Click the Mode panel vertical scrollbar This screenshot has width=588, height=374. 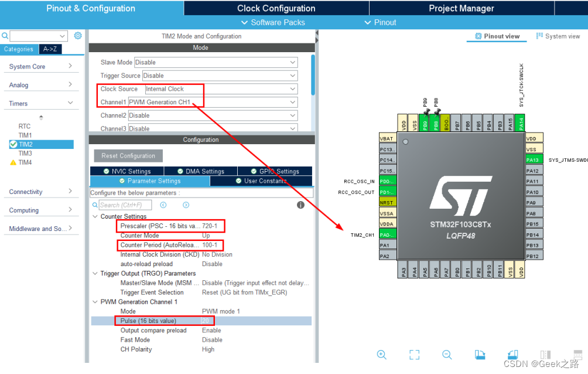coord(313,75)
